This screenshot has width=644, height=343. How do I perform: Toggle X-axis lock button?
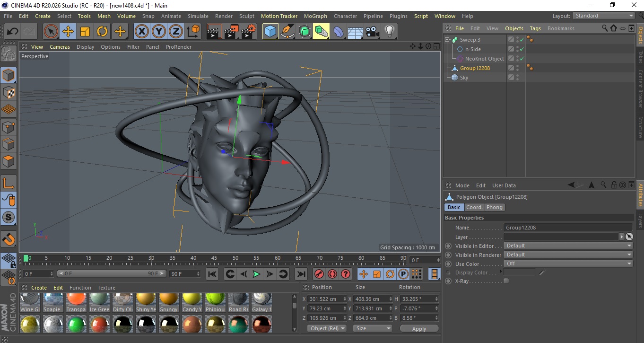(141, 32)
